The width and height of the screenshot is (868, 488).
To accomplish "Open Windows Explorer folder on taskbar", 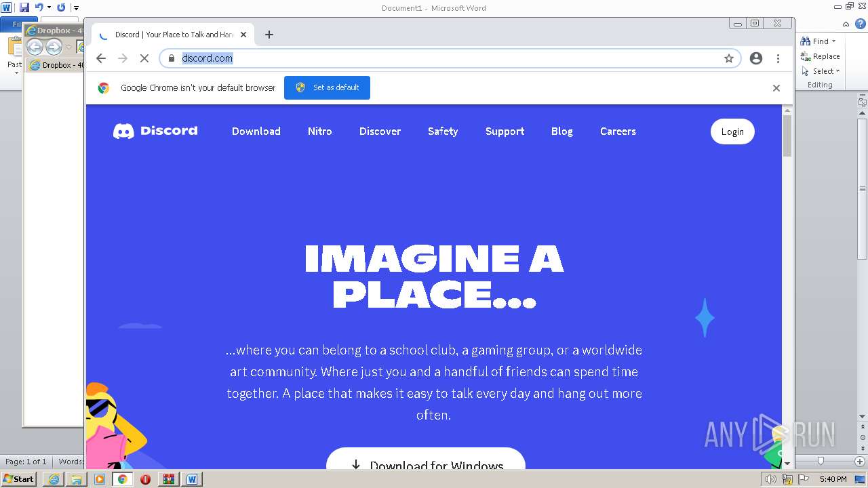I will pyautogui.click(x=77, y=479).
